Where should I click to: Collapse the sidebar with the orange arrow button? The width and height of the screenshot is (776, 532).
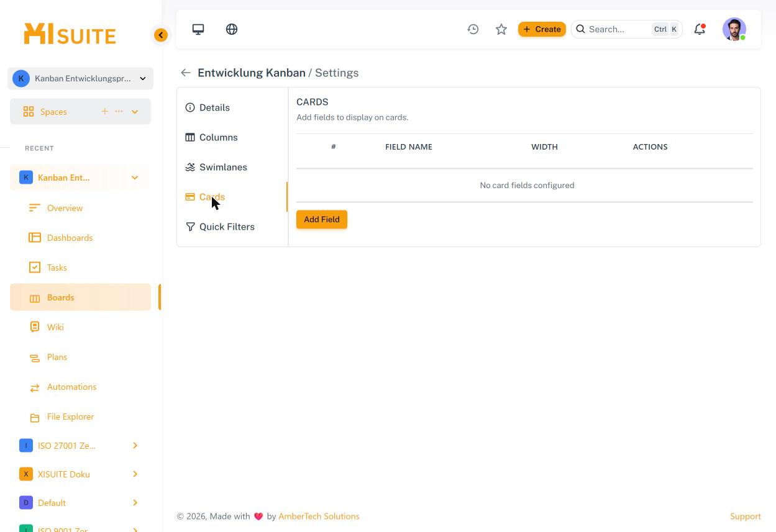[161, 35]
